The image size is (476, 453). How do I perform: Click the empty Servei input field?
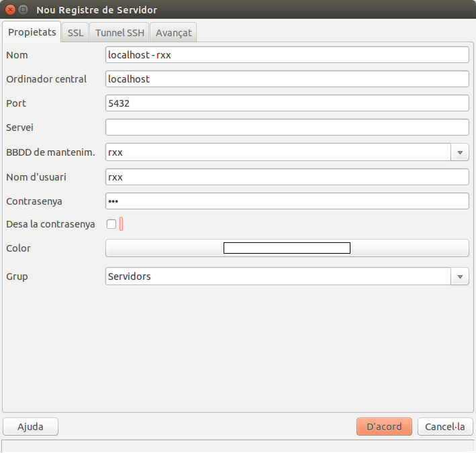tap(287, 128)
